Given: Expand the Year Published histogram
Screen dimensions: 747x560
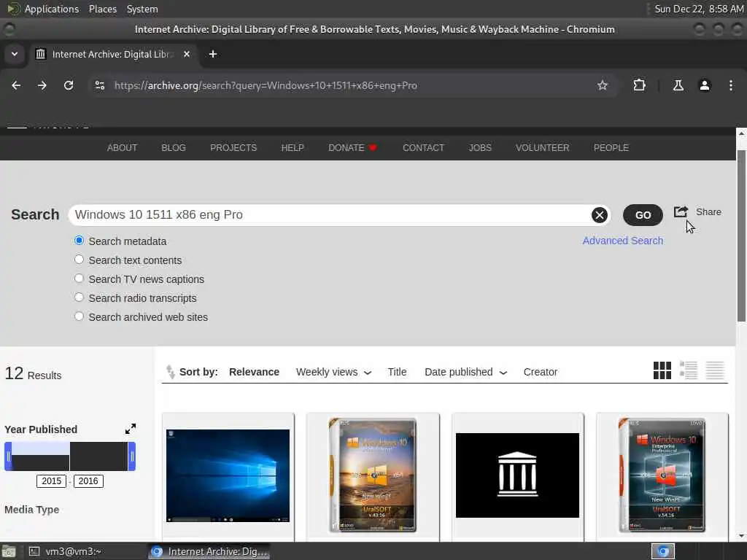Looking at the screenshot, I should [131, 429].
